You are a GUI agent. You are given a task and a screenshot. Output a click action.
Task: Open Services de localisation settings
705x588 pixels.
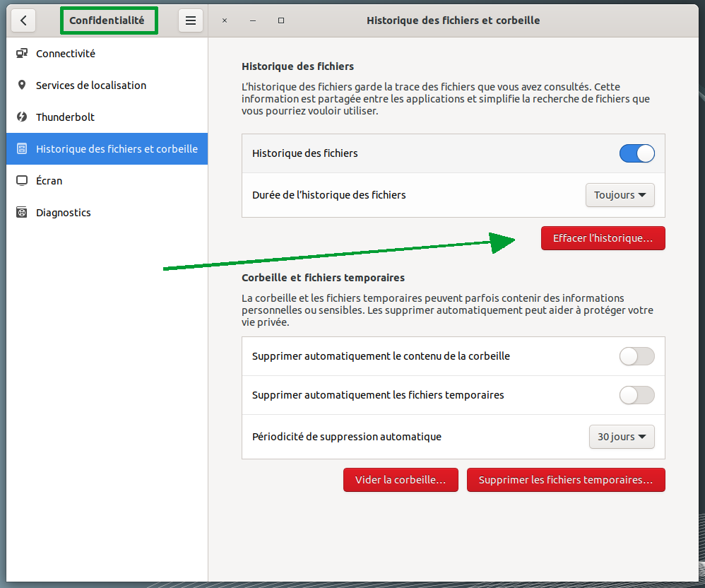pos(107,85)
